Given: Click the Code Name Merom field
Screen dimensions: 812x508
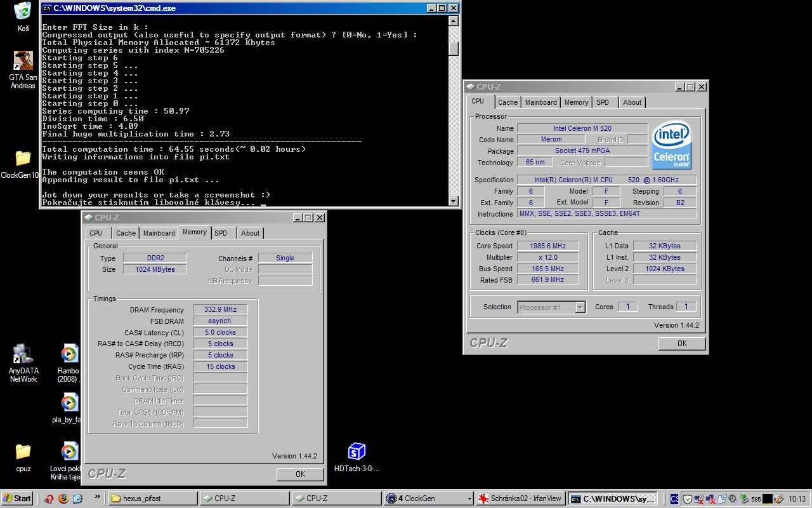Looking at the screenshot, I should (551, 139).
